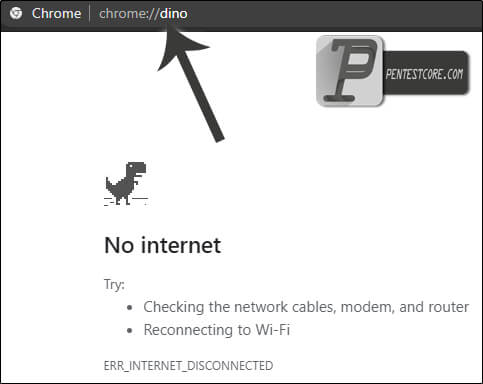The height and width of the screenshot is (384, 483).
Task: Click the Try: label
Action: 114,285
